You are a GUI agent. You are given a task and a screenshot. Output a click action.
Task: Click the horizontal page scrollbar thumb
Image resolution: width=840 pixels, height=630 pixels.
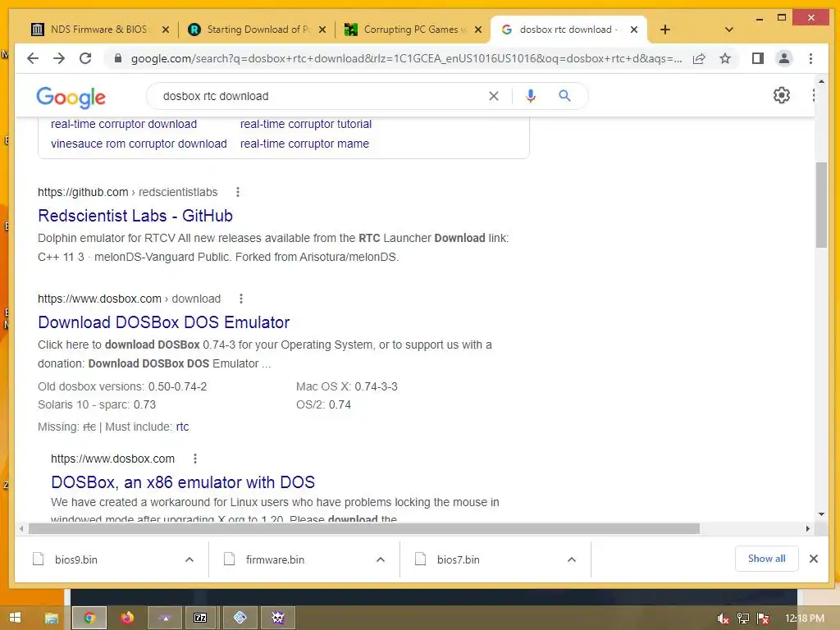click(x=363, y=529)
